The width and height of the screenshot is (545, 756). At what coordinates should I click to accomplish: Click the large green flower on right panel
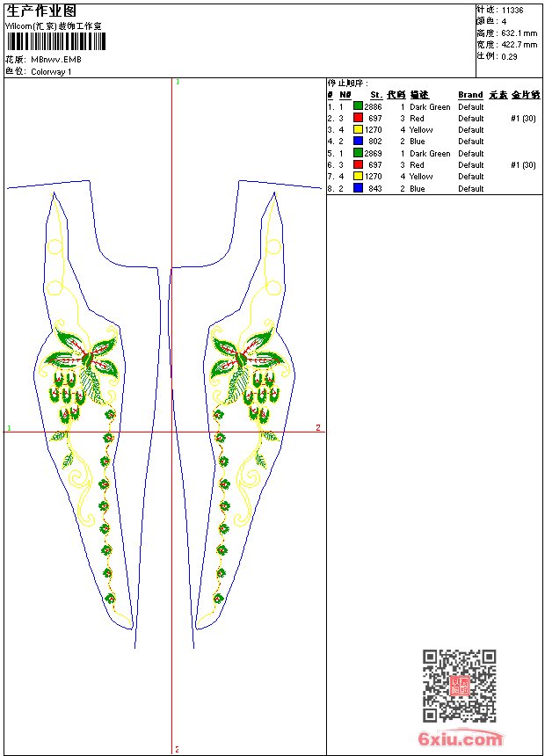point(247,360)
